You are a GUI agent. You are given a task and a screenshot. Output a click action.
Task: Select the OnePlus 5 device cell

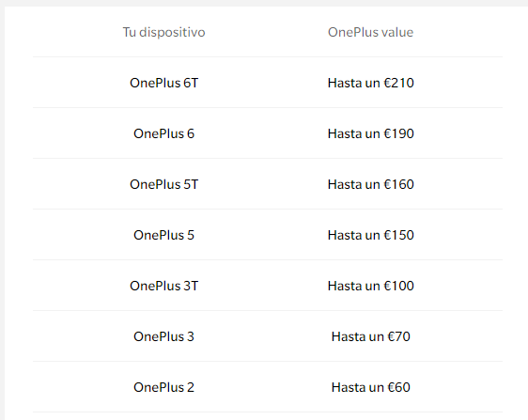coord(164,235)
